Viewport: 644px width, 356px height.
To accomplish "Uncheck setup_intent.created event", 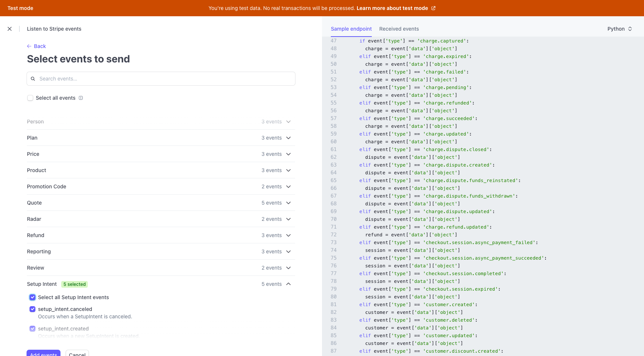I will click(32, 329).
